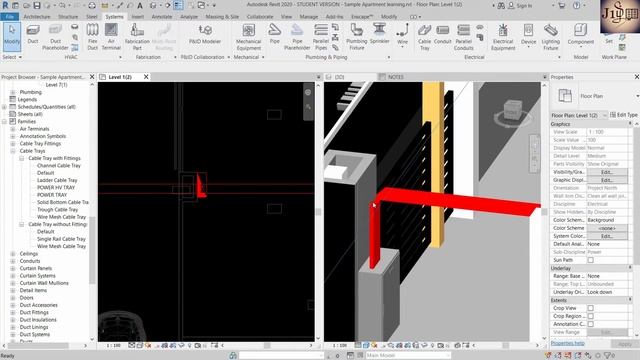The image size is (640, 360).
Task: Select the Electrical Equipment tool
Action: point(503,37)
